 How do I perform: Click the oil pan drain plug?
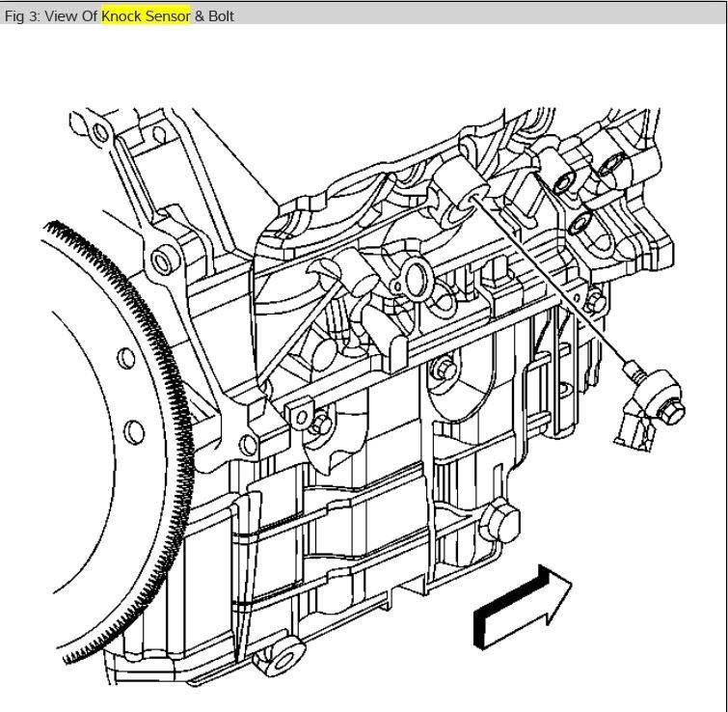(500, 521)
